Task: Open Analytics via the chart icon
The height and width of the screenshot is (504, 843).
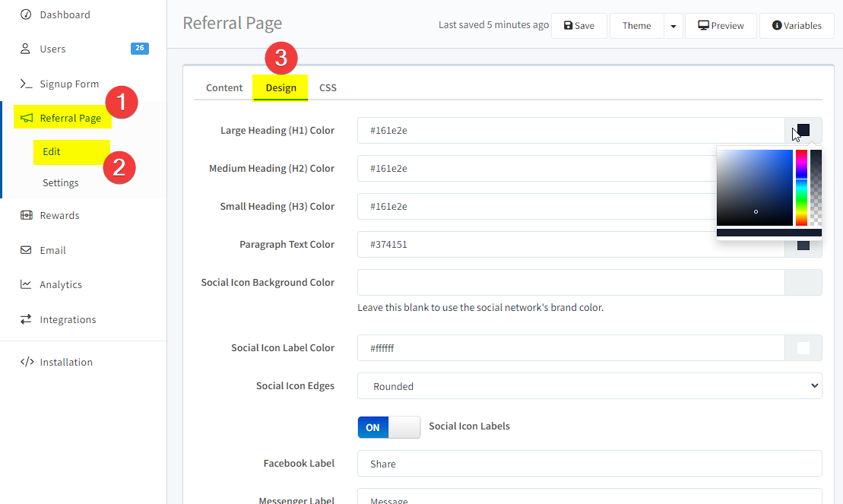Action: point(27,284)
